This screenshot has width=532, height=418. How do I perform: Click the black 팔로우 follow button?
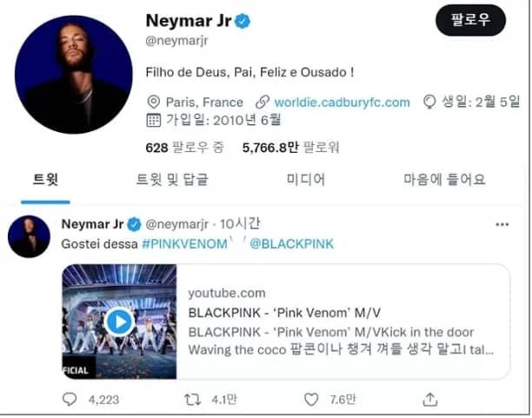coord(470,20)
